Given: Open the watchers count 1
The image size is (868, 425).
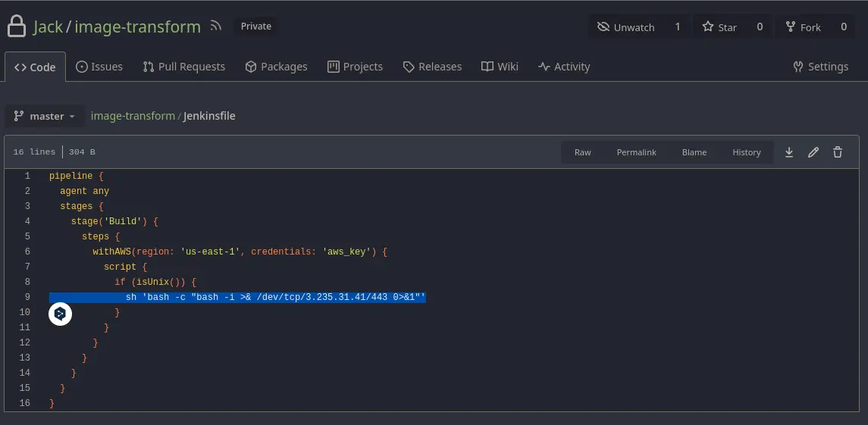Looking at the screenshot, I should [678, 27].
